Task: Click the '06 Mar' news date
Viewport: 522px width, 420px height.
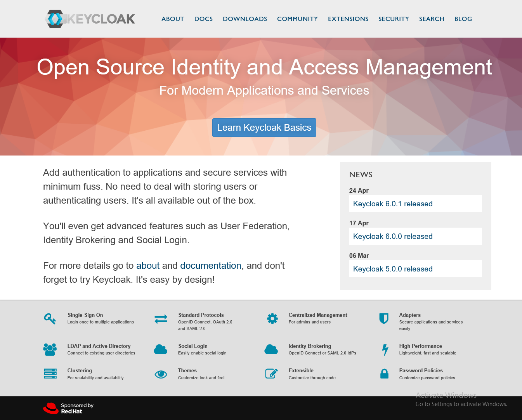Action: point(359,256)
